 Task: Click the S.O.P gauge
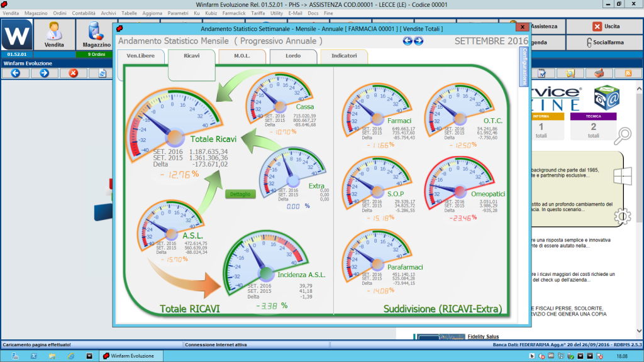point(377,183)
